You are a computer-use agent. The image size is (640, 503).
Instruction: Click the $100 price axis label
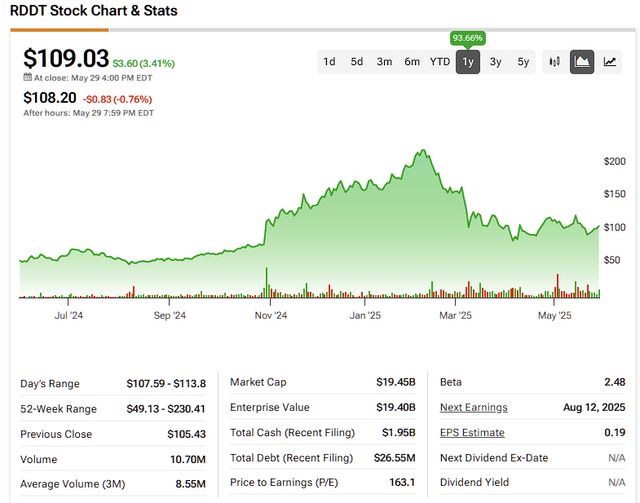614,227
